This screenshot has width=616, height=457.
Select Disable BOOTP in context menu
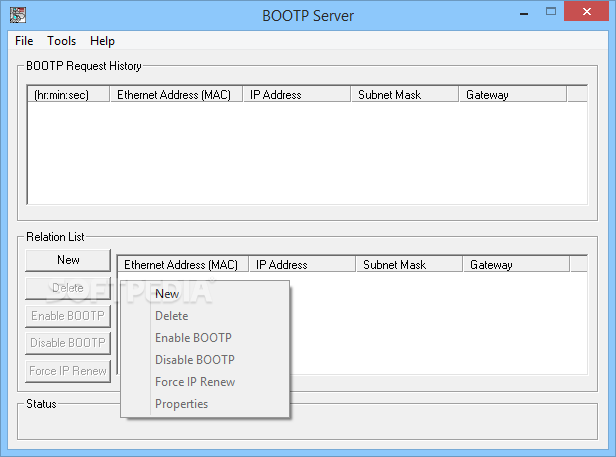[205, 360]
